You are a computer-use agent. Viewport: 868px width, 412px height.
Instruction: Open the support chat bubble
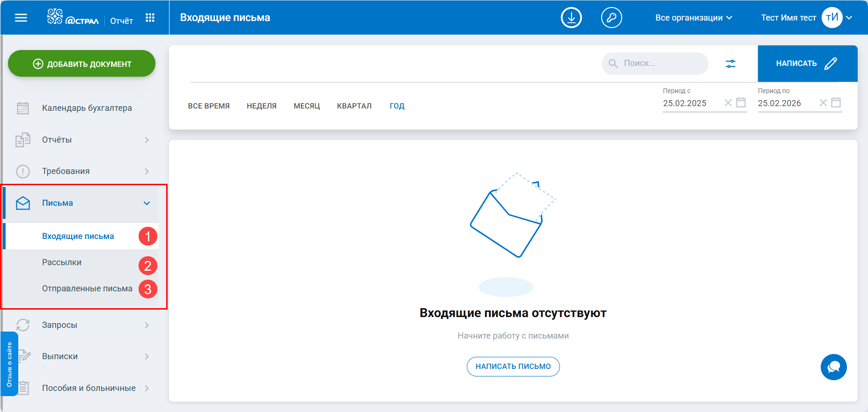(833, 367)
